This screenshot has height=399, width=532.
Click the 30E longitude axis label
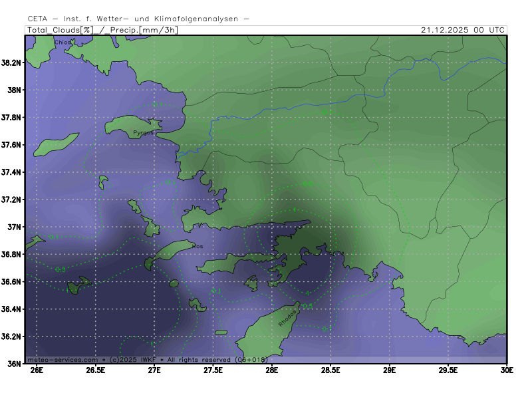tap(507, 370)
